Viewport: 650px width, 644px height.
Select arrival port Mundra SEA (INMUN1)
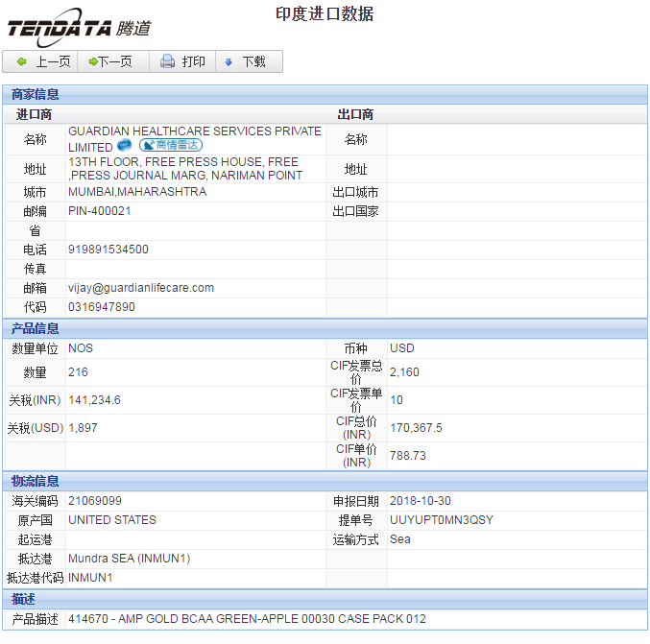pyautogui.click(x=130, y=559)
